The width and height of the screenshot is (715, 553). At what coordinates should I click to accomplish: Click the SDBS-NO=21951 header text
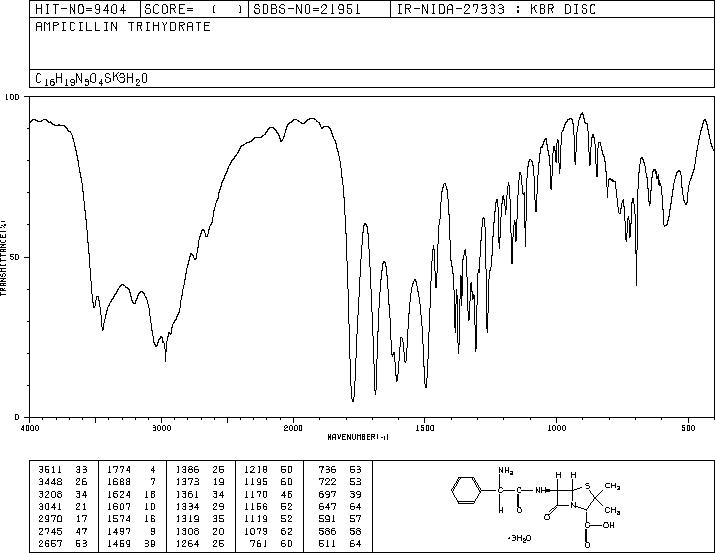(307, 9)
